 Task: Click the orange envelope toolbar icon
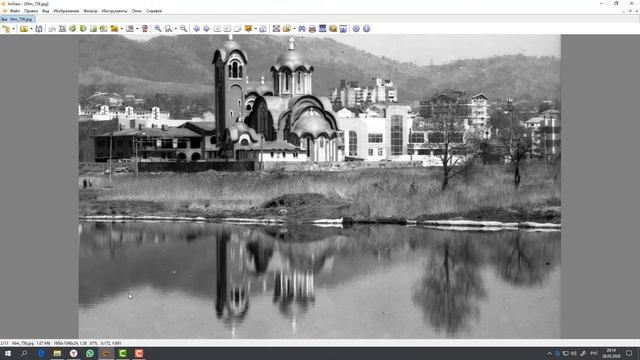tap(248, 29)
